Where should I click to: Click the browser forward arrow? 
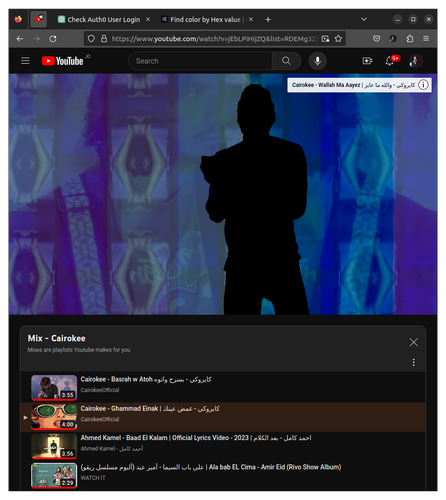tap(36, 39)
